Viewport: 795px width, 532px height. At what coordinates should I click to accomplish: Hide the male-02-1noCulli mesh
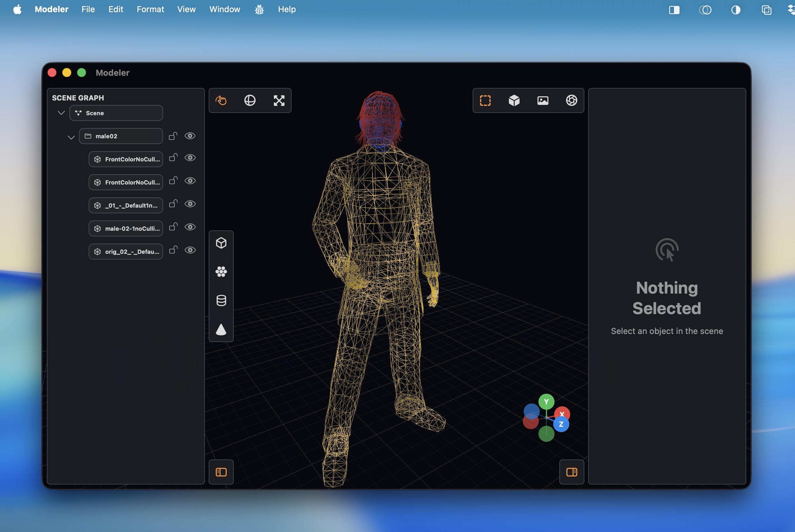[190, 227]
